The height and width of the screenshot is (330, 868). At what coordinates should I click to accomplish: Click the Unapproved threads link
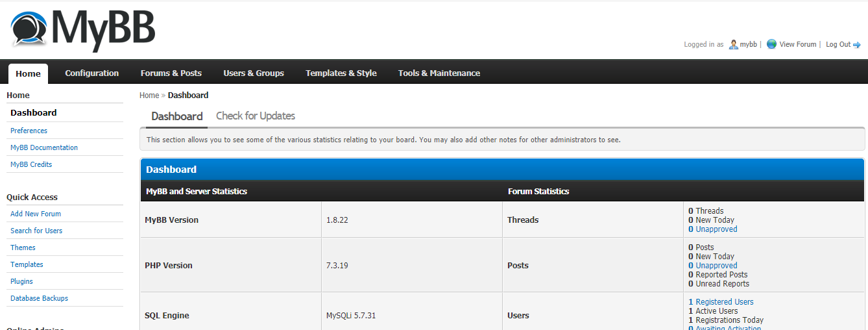coord(713,229)
